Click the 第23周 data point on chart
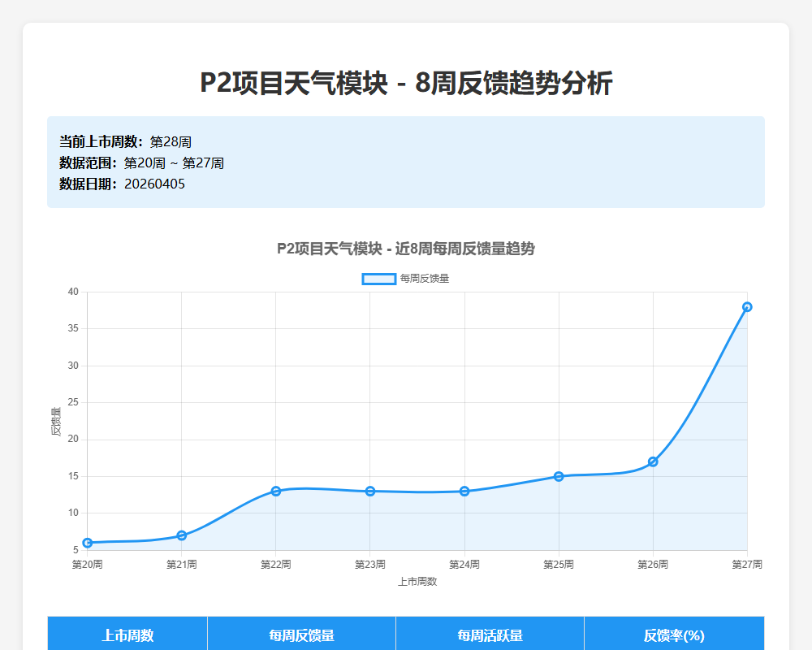The image size is (812, 650). tap(370, 491)
